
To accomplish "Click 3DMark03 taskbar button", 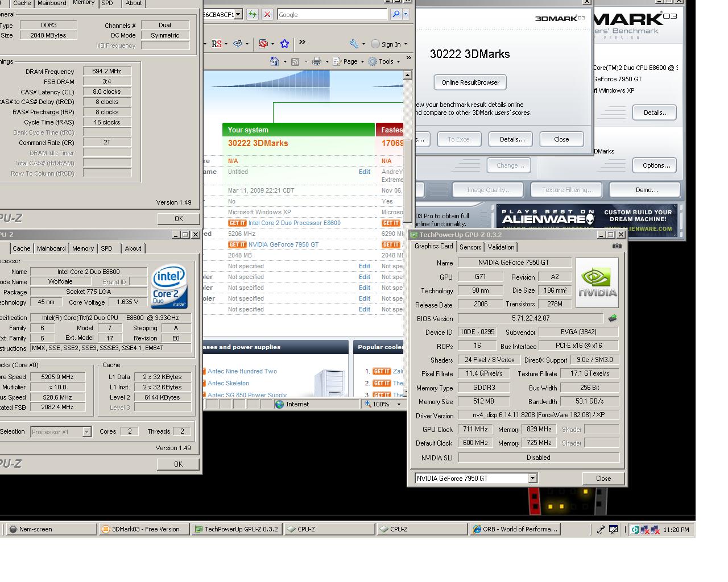I will coord(144,529).
